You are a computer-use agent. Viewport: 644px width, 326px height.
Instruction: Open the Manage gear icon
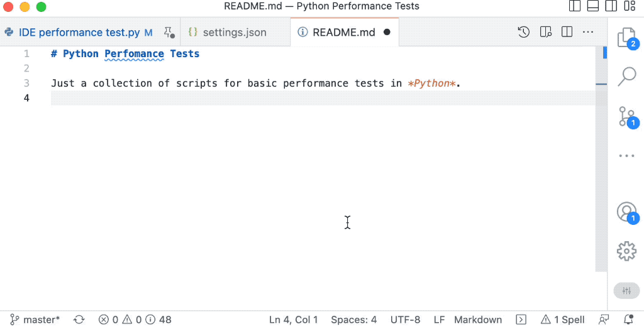[626, 251]
